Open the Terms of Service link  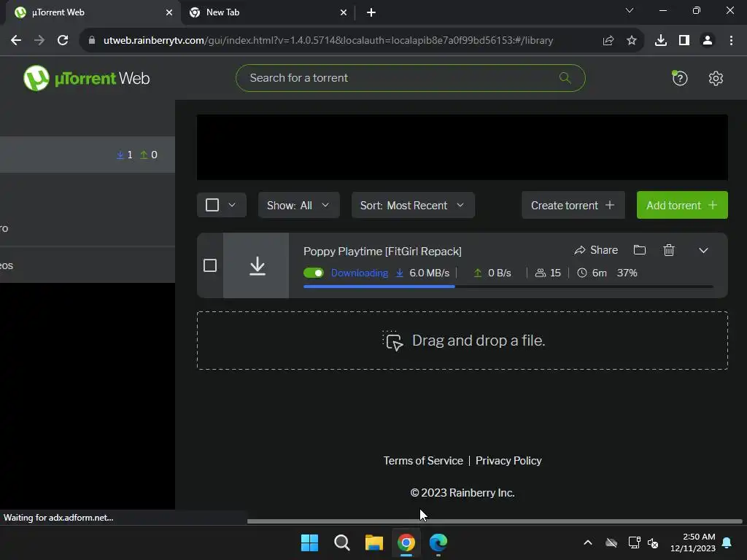pos(423,461)
